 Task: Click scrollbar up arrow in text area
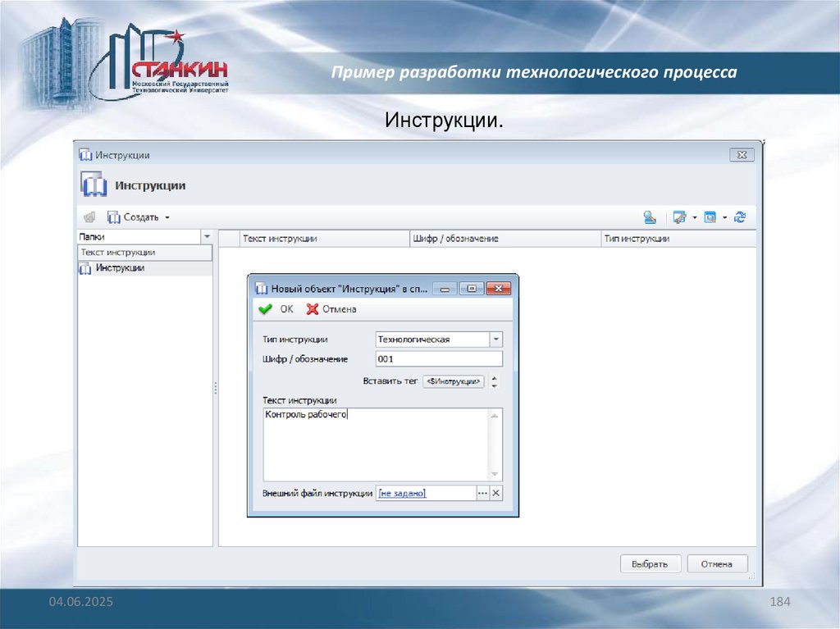point(495,416)
